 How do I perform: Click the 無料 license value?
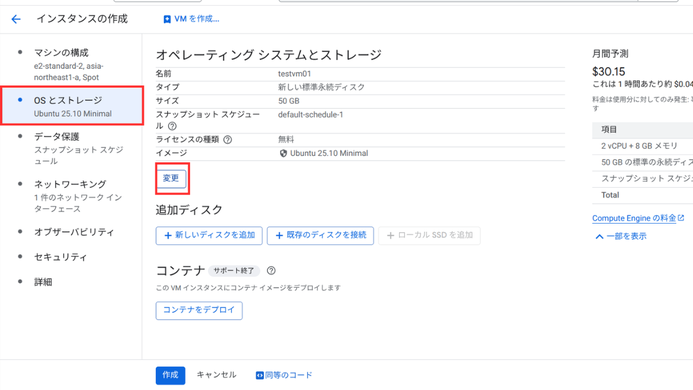(x=286, y=140)
